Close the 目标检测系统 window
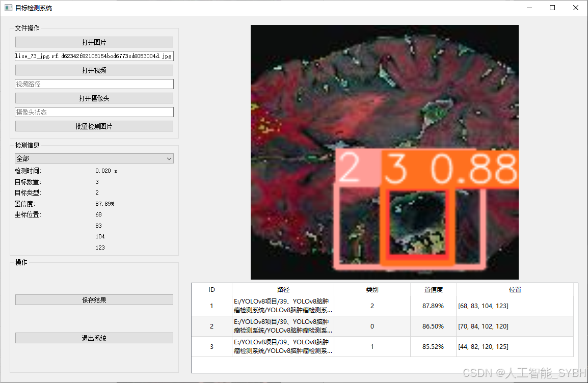The width and height of the screenshot is (588, 383). 576,8
